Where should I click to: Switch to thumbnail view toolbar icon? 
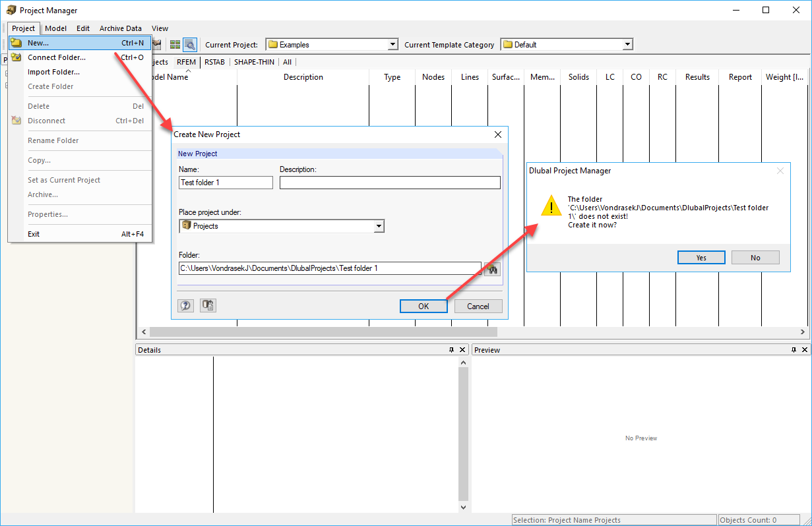[175, 45]
